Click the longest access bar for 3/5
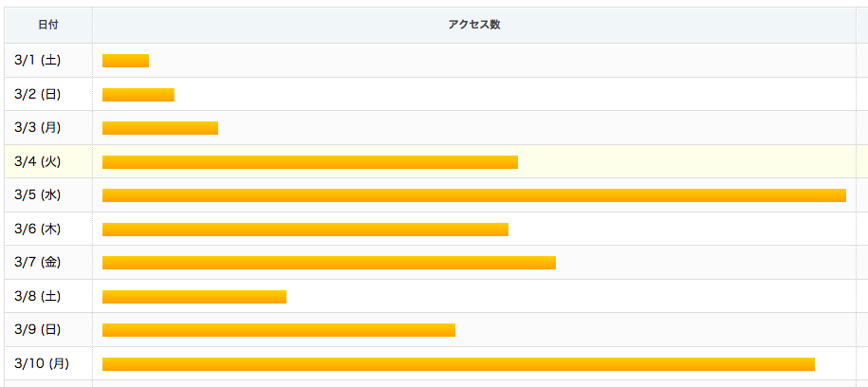The width and height of the screenshot is (868, 387). click(474, 195)
